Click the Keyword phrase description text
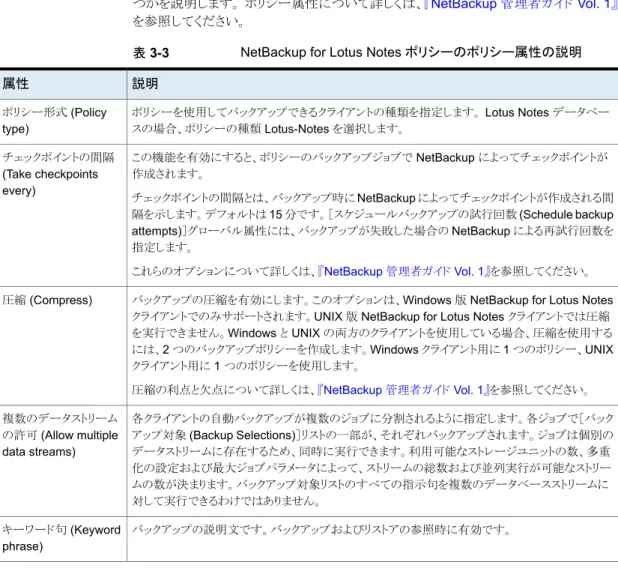 coord(321,530)
